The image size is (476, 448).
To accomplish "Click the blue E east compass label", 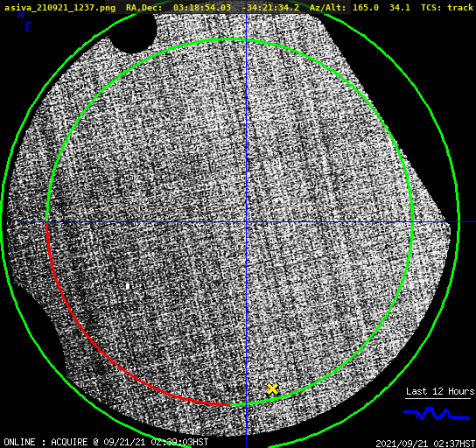I will click(29, 27).
